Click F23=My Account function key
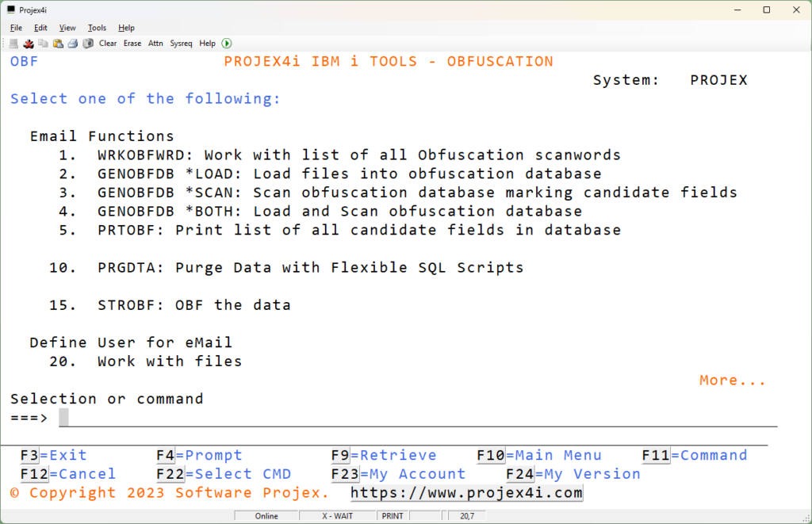 (398, 474)
